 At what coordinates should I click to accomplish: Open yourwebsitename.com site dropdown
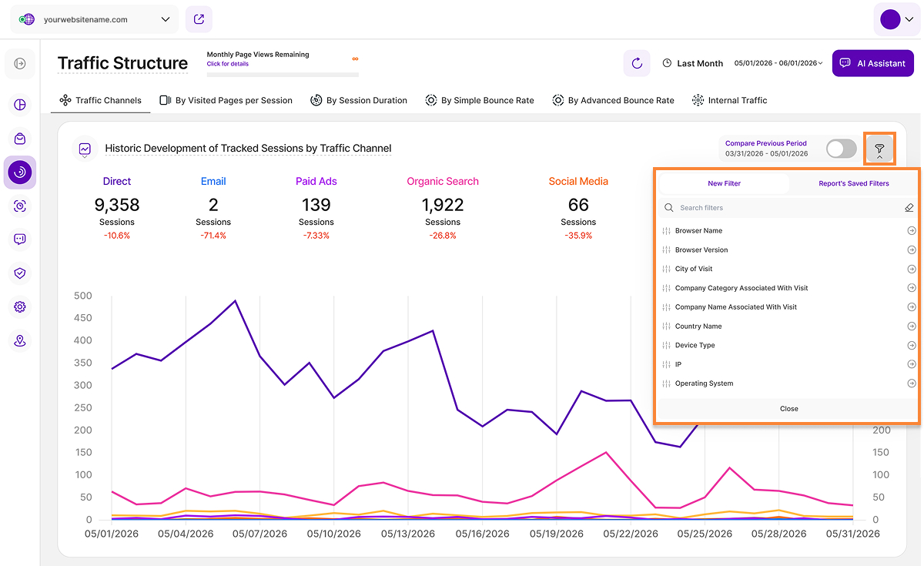[94, 19]
